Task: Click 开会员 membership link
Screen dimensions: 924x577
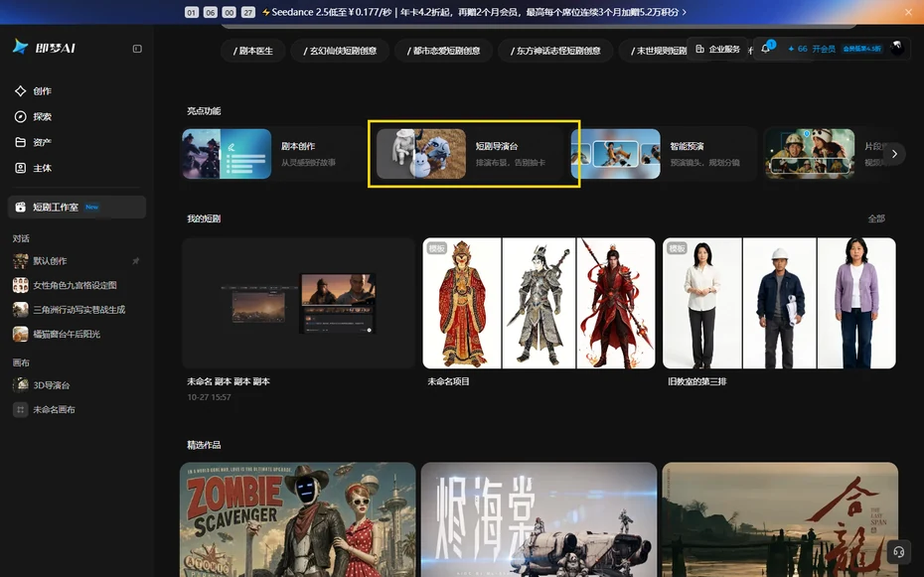Action: 824,49
